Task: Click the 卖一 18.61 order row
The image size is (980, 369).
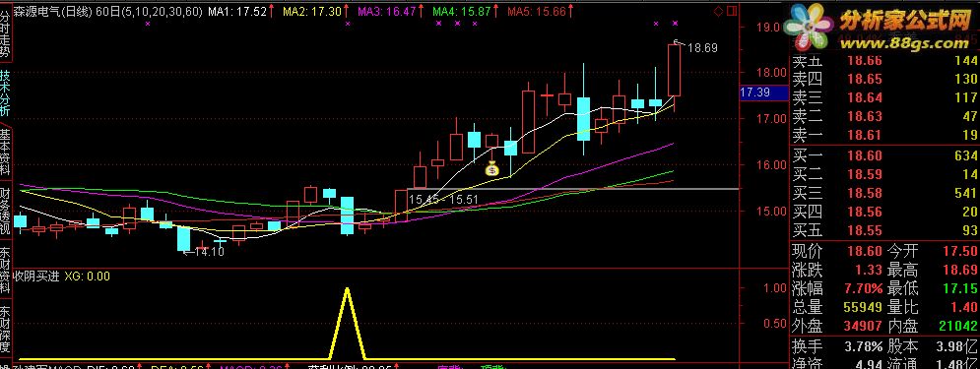Action: [885, 135]
